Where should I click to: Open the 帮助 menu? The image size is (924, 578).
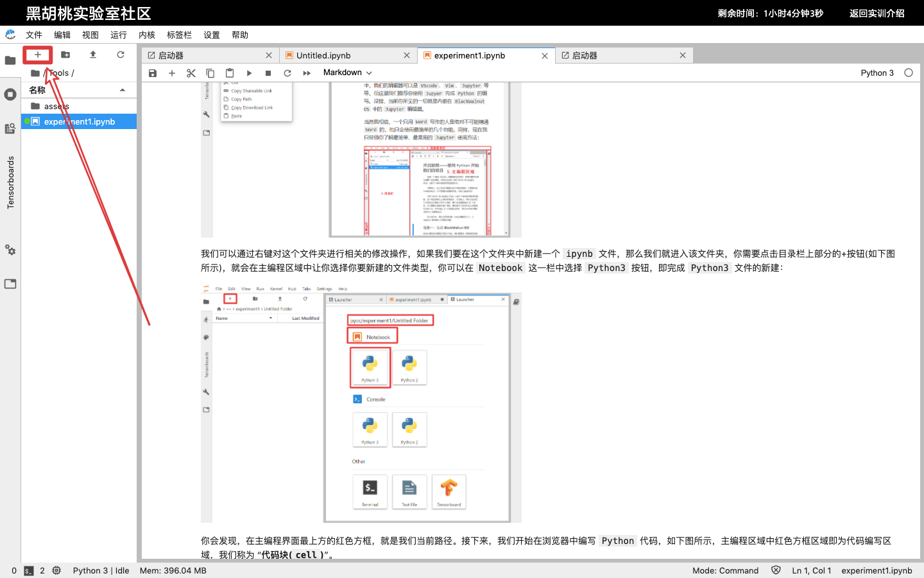240,35
